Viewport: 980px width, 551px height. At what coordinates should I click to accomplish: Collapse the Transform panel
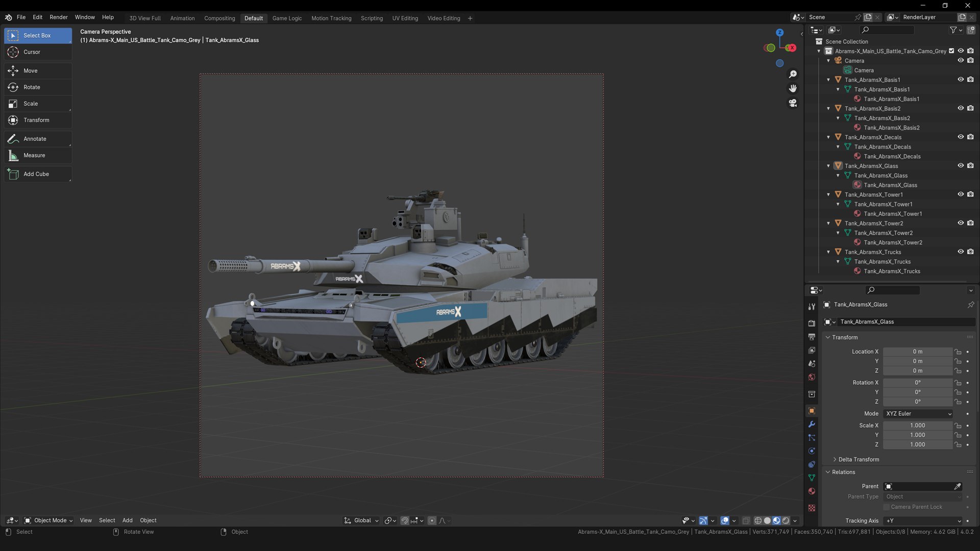844,338
